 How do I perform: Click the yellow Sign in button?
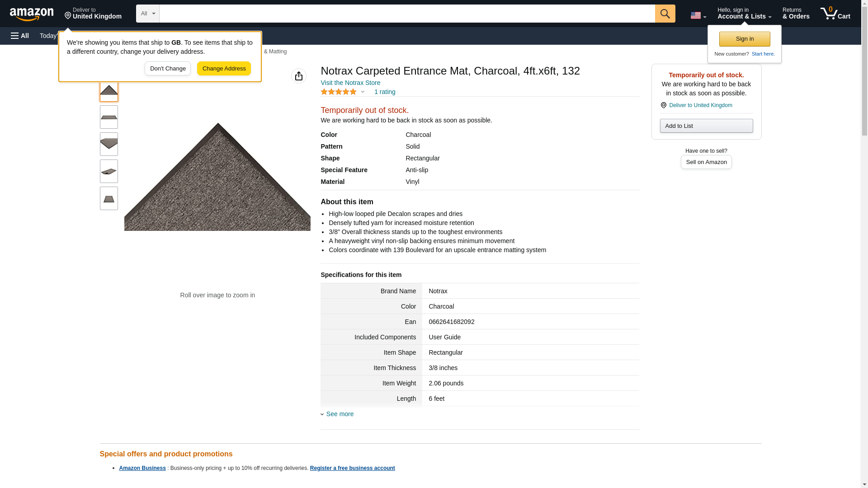click(x=744, y=39)
